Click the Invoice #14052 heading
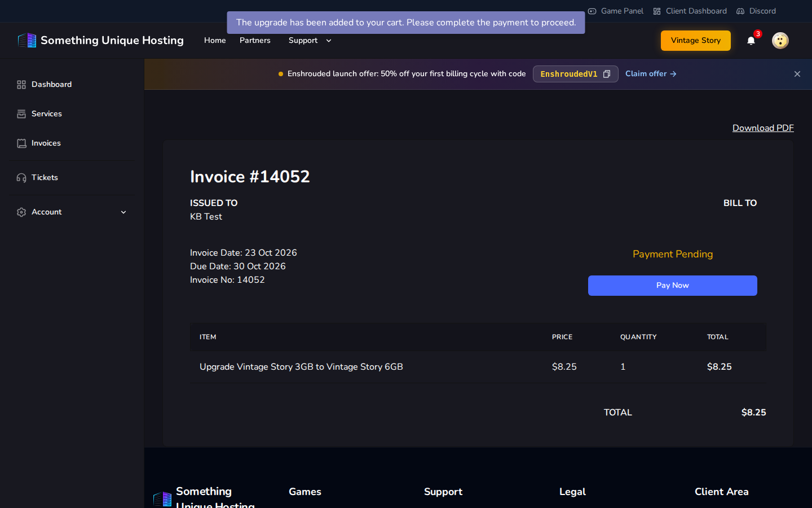This screenshot has width=812, height=508. (x=250, y=177)
